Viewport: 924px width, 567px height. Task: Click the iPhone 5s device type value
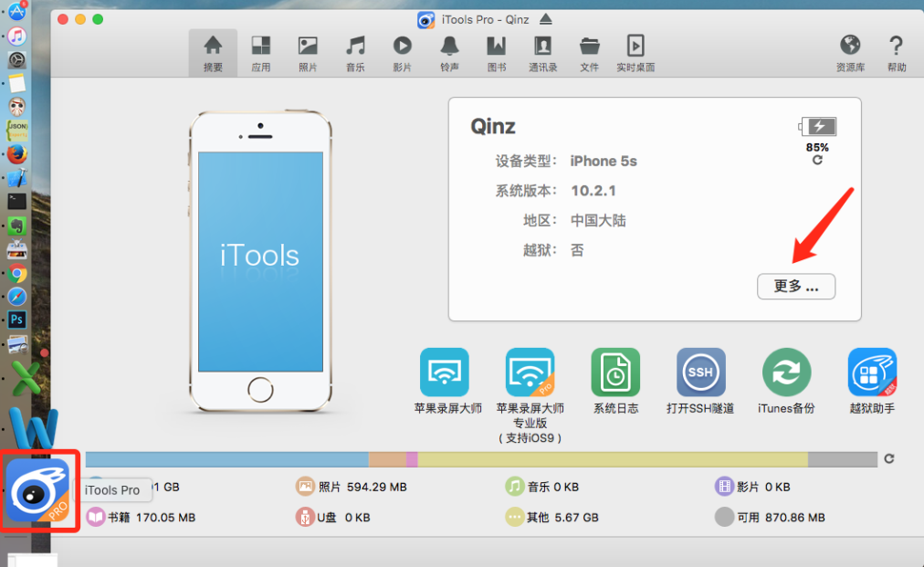click(x=604, y=161)
